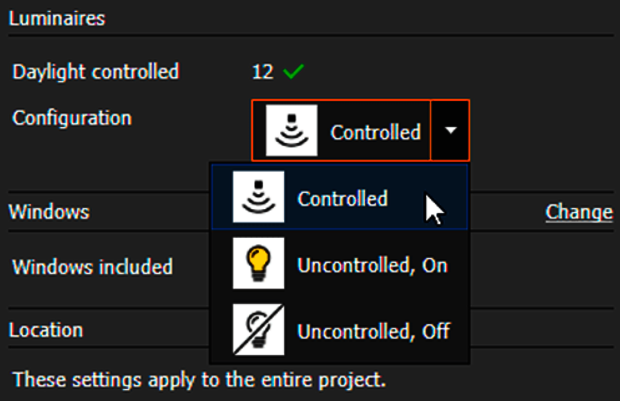
Task: Open the Configuration dropdown arrow
Action: [450, 131]
